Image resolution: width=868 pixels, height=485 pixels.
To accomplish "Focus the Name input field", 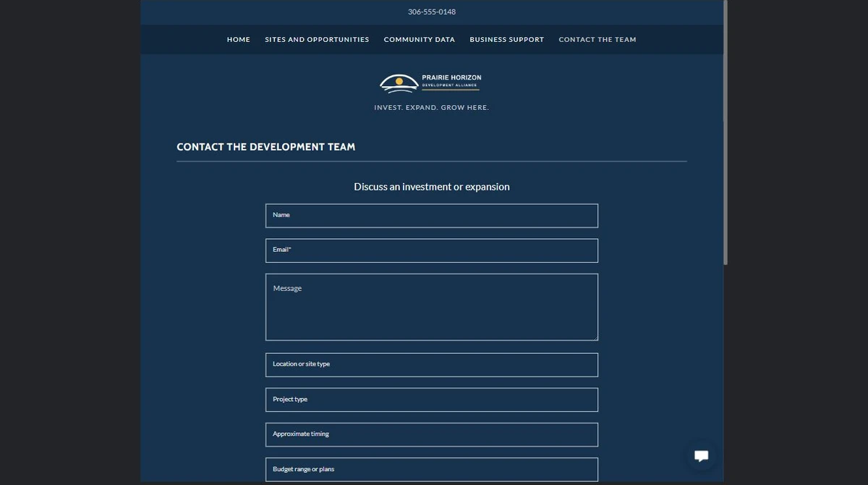I will click(x=432, y=216).
